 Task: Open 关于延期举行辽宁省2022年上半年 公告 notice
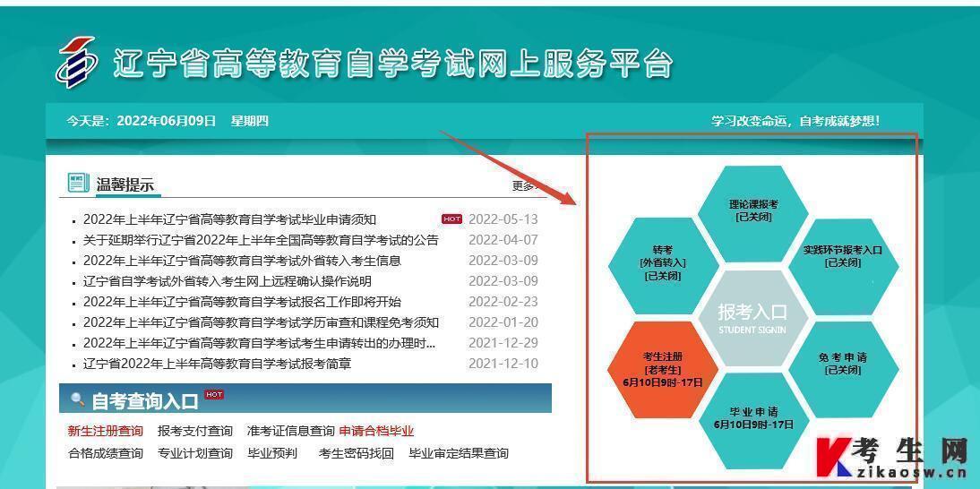pos(261,240)
